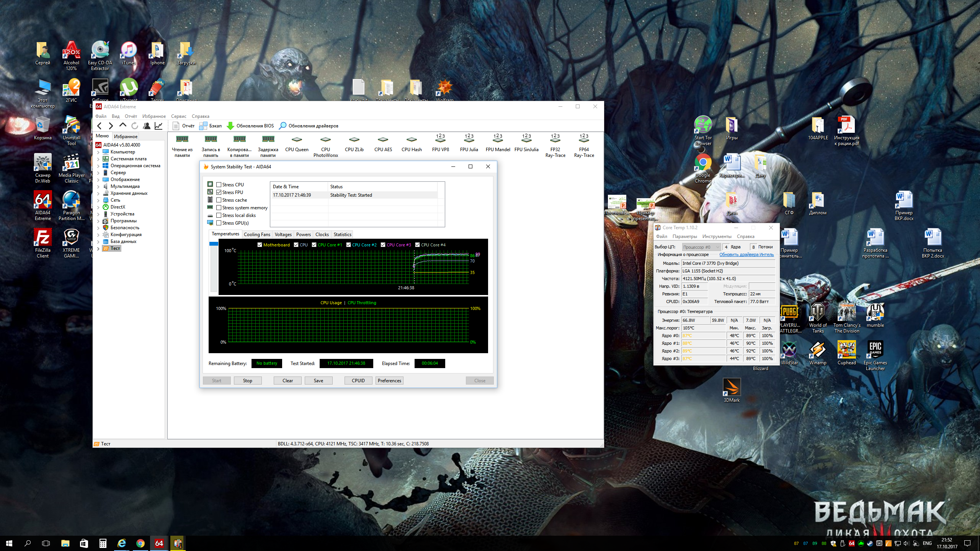Click the CPU Queen benchmark icon
980x551 pixels.
(x=297, y=140)
